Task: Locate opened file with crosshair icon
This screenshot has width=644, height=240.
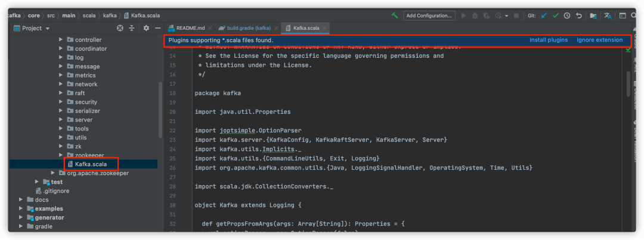Action: (x=120, y=29)
